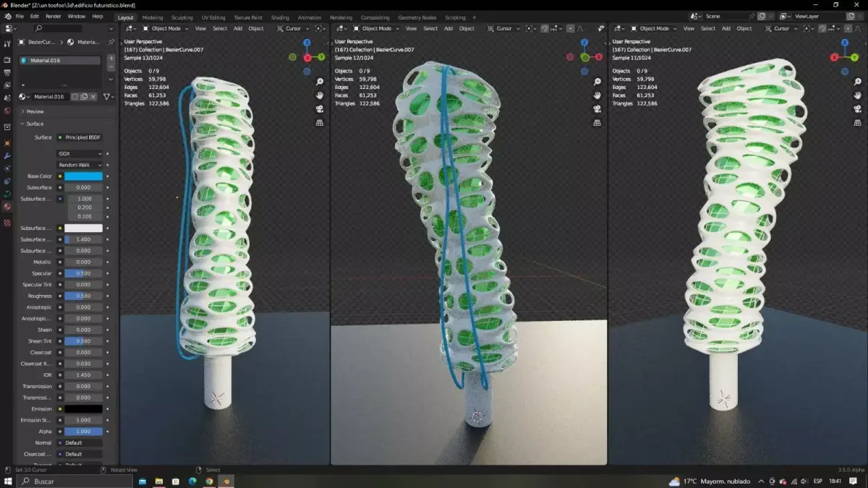Click the Base Color blue swatch

point(83,176)
